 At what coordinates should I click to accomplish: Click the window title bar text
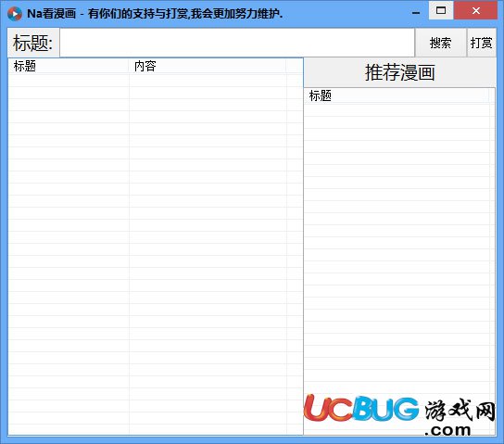155,14
